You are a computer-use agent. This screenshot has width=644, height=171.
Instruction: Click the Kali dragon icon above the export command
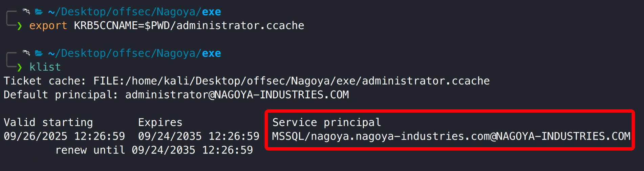26,11
